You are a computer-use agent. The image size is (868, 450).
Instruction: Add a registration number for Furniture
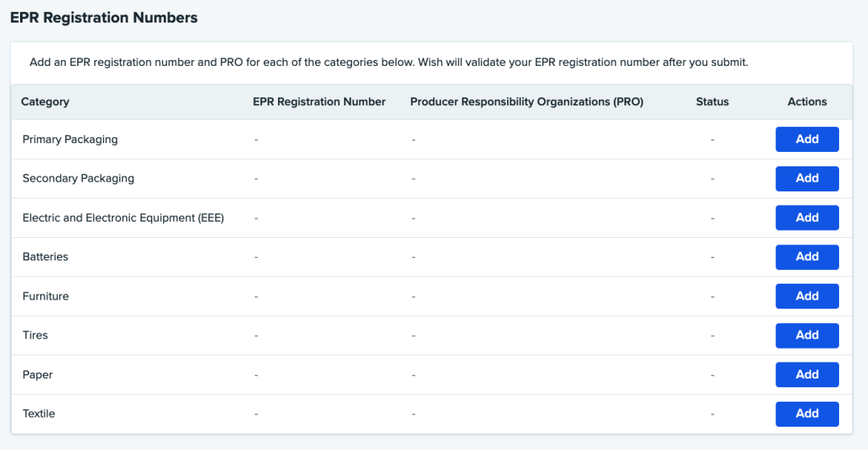[x=807, y=296]
